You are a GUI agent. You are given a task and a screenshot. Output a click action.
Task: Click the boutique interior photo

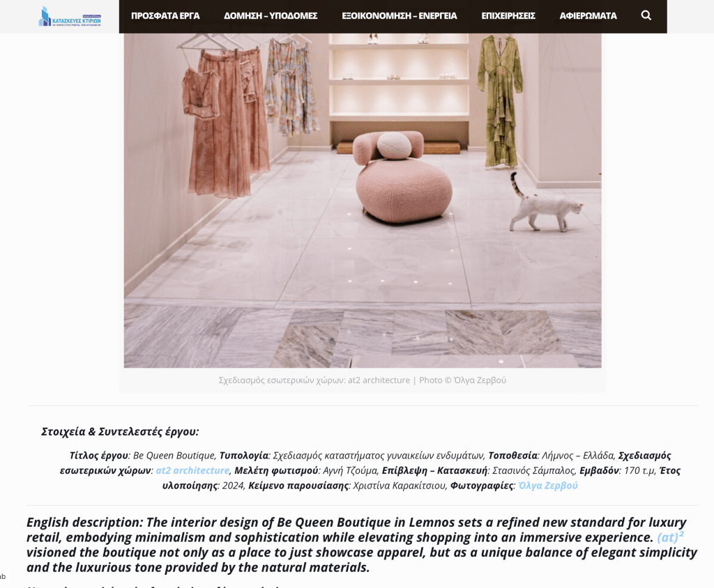tap(363, 200)
